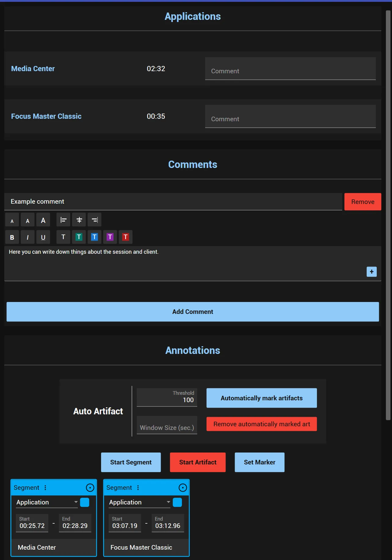Click the blue color square in the Focus Master Classic segment
Screen dimensions: 392x560
[177, 502]
